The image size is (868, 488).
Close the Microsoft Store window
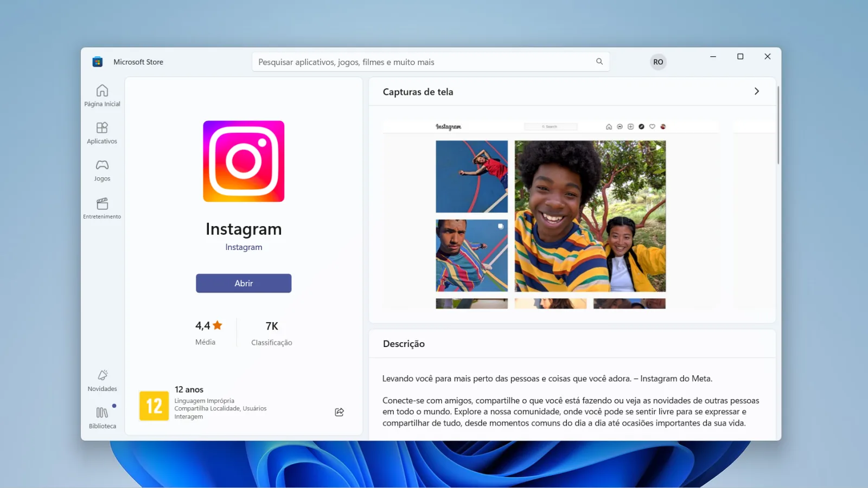point(768,56)
